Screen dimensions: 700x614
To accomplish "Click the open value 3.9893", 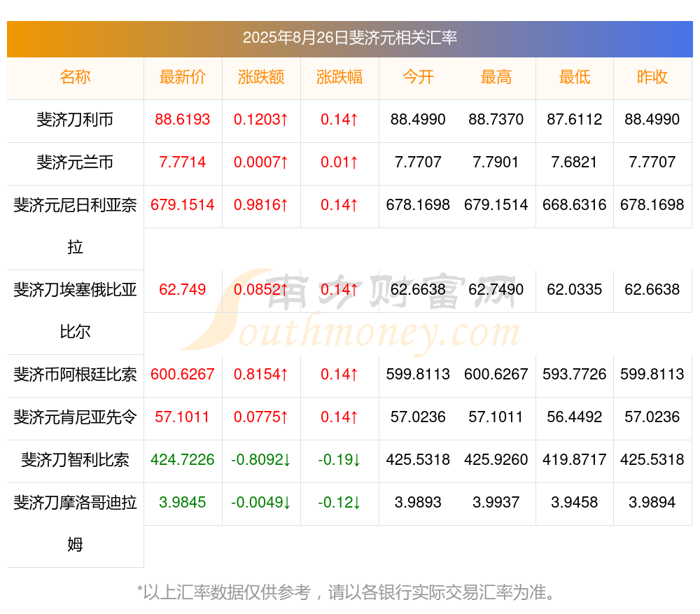I will 418,503.
